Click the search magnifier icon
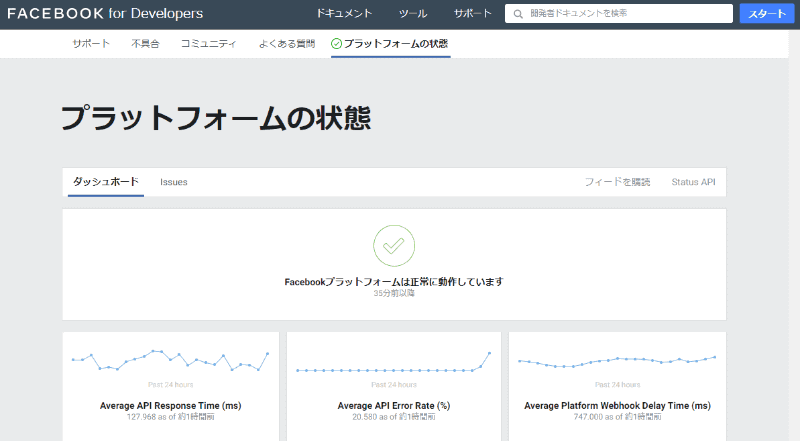This screenshot has height=441, width=800. 518,14
